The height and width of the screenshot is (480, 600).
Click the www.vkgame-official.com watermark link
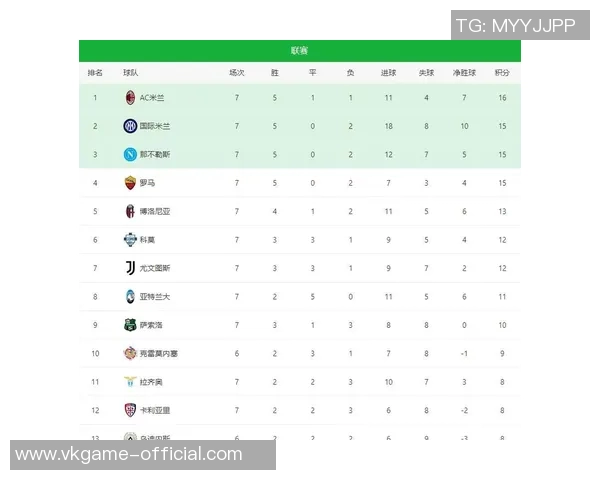129,454
